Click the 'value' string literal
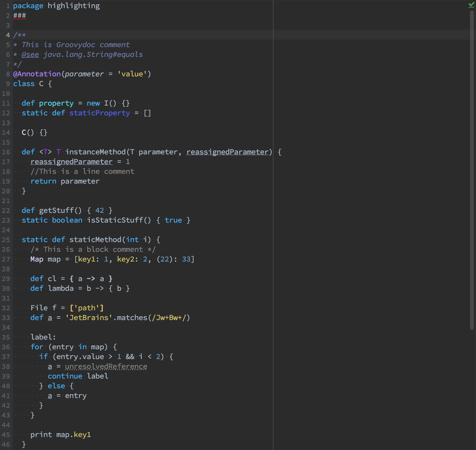This screenshot has height=450, width=476. [132, 74]
